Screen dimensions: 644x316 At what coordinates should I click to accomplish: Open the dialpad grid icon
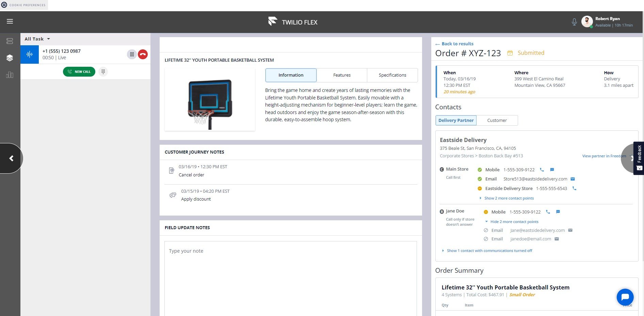point(103,72)
